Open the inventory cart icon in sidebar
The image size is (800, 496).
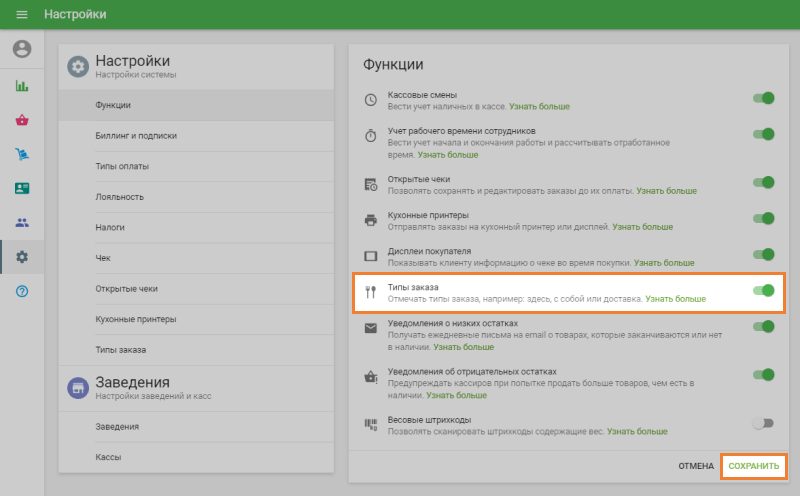22,154
